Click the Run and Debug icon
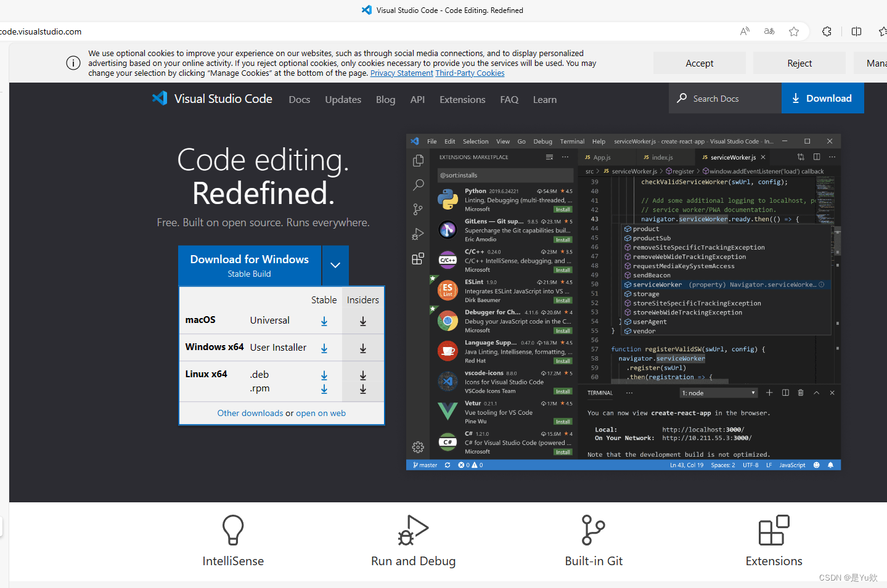 [x=413, y=530]
